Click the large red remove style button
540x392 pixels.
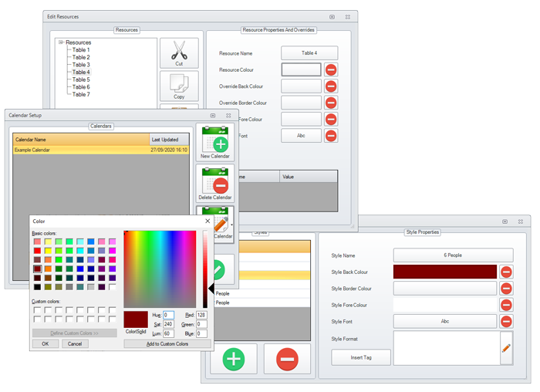pyautogui.click(x=287, y=359)
